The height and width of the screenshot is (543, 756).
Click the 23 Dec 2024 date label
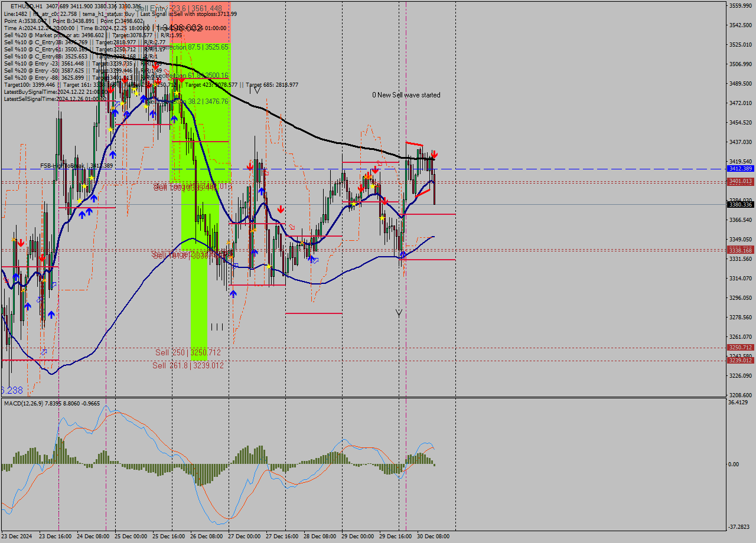coord(17,537)
